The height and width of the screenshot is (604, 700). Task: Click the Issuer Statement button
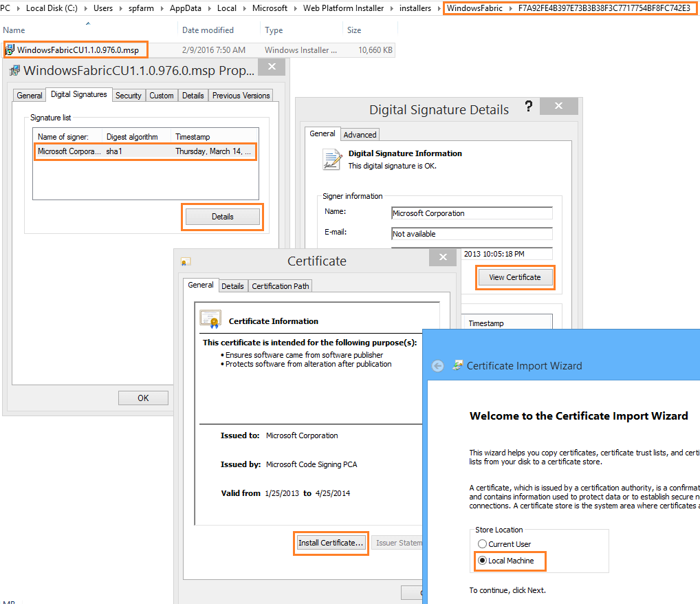pos(397,543)
